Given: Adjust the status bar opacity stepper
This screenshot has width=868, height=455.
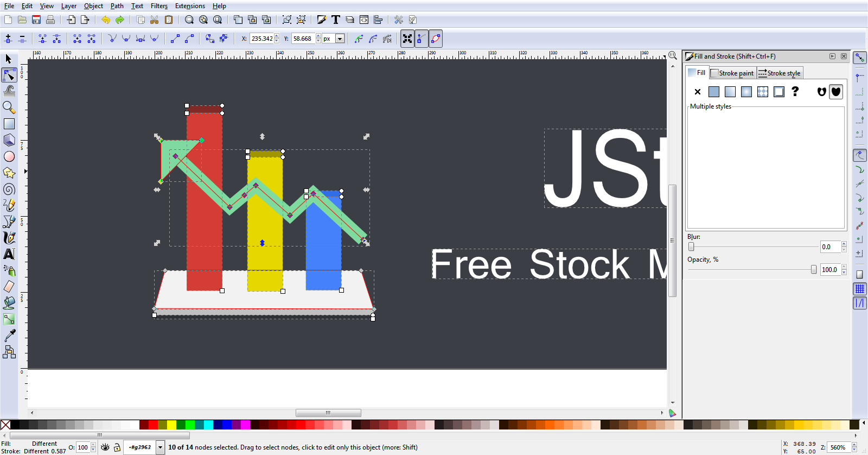Looking at the screenshot, I should tap(93, 447).
